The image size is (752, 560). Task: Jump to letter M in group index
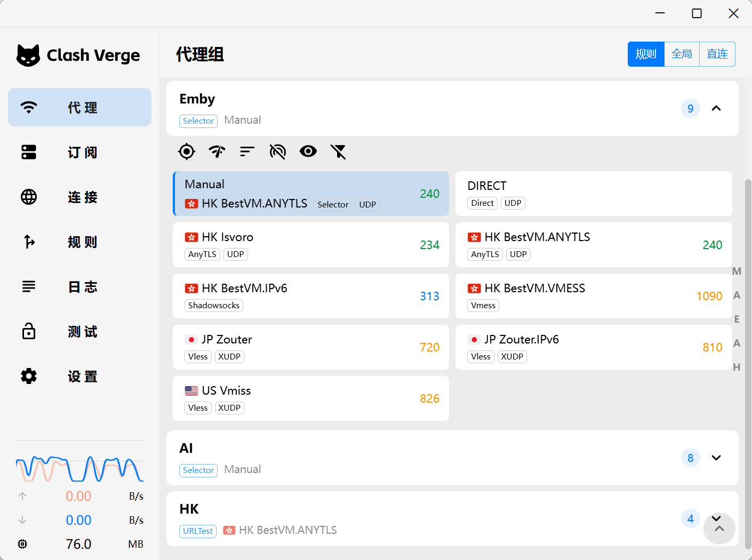(737, 271)
